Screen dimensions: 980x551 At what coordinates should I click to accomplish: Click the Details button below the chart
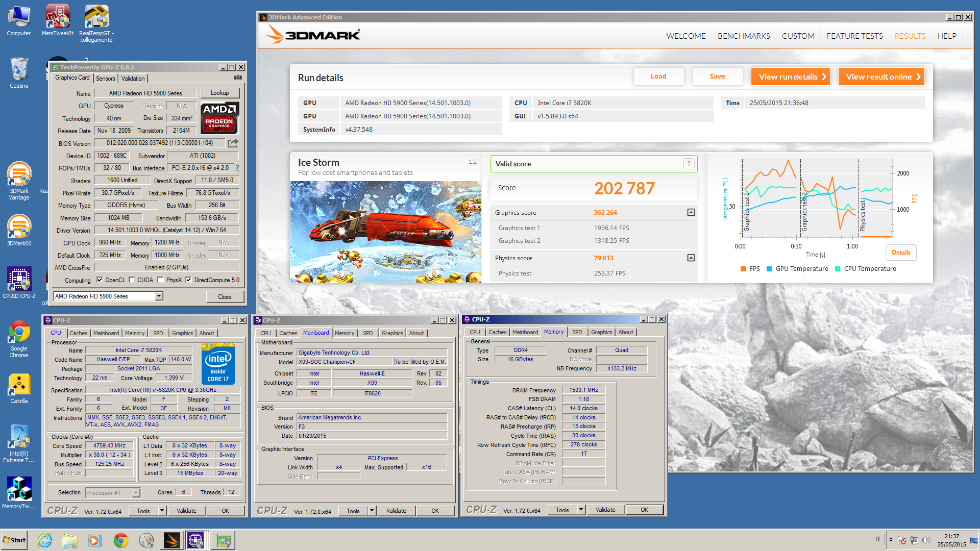(901, 253)
